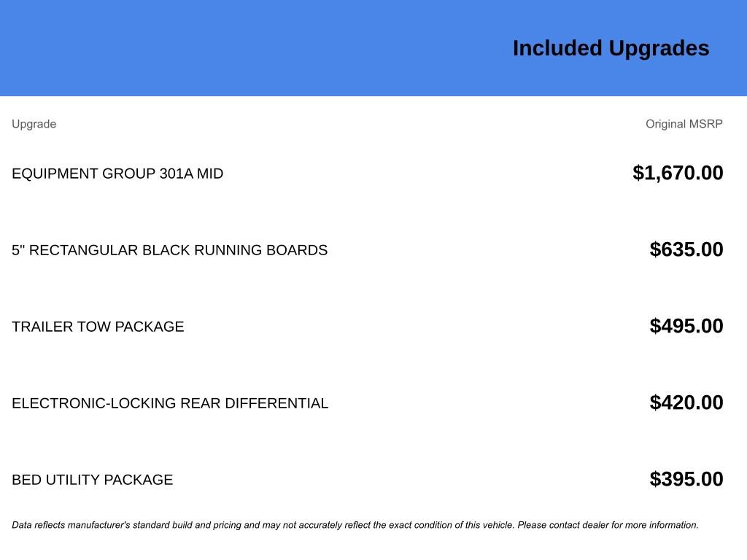Select the 5" Rectangular Black Running Boards name
The image size is (747, 560).
tap(169, 250)
